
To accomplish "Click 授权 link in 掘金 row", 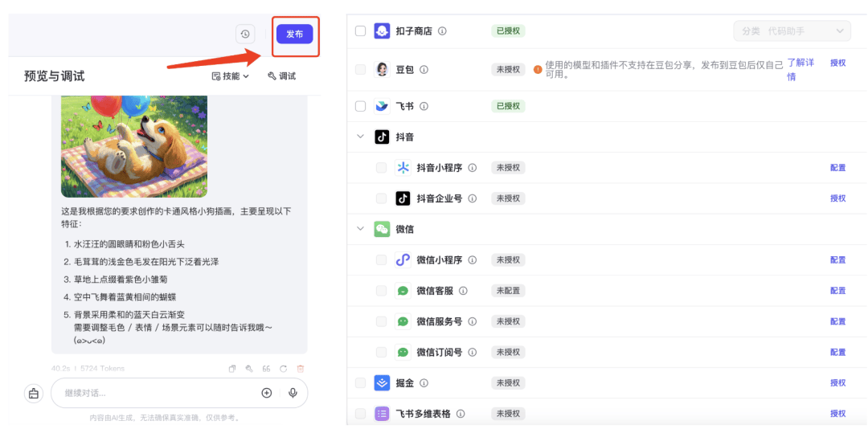I will 837,382.
